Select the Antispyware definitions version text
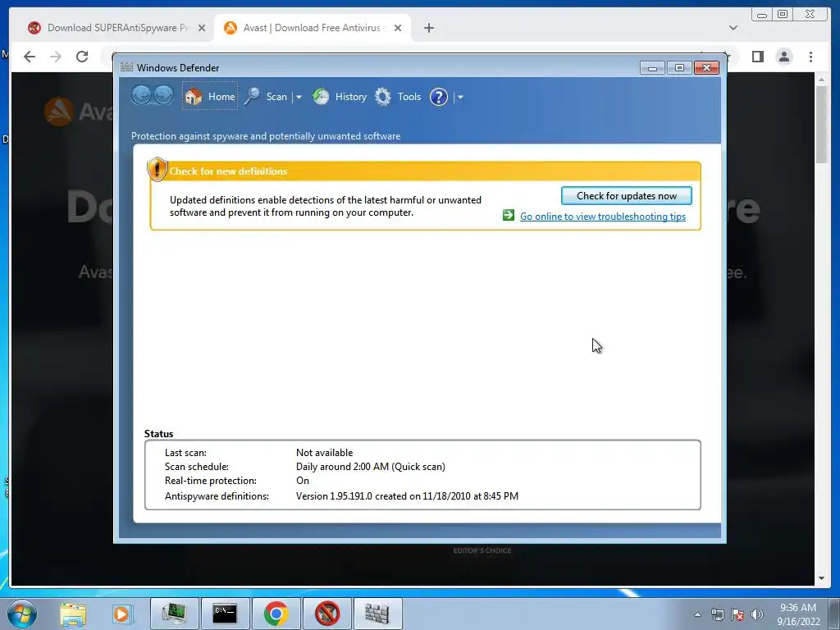Screen dimensions: 840x630 (407, 496)
